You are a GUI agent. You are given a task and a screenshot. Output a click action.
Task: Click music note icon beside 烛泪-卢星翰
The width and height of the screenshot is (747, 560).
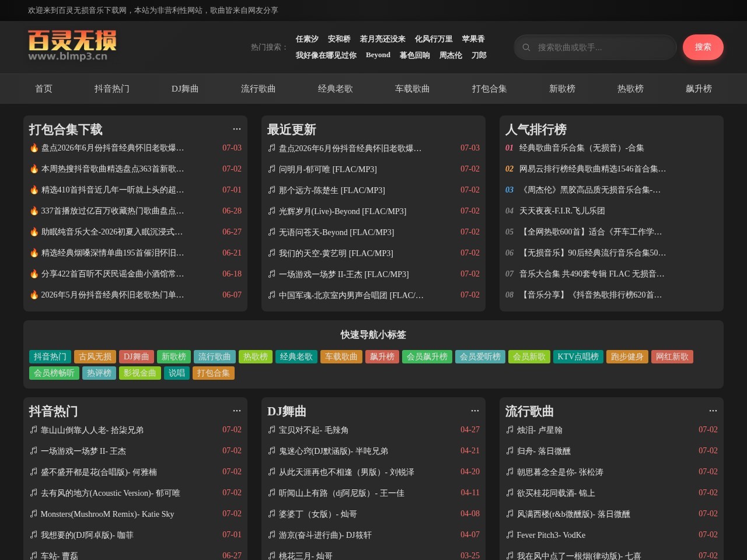pos(509,429)
